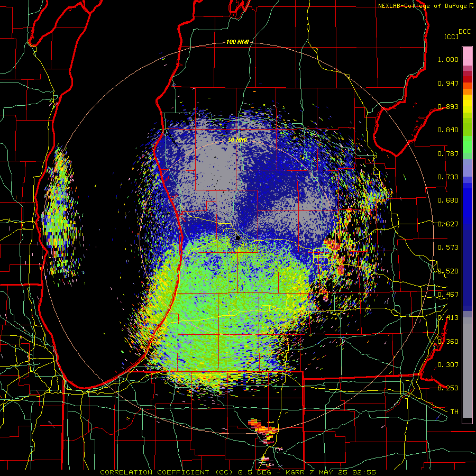
Task: Click the TH legend label
Action: pyautogui.click(x=454, y=411)
